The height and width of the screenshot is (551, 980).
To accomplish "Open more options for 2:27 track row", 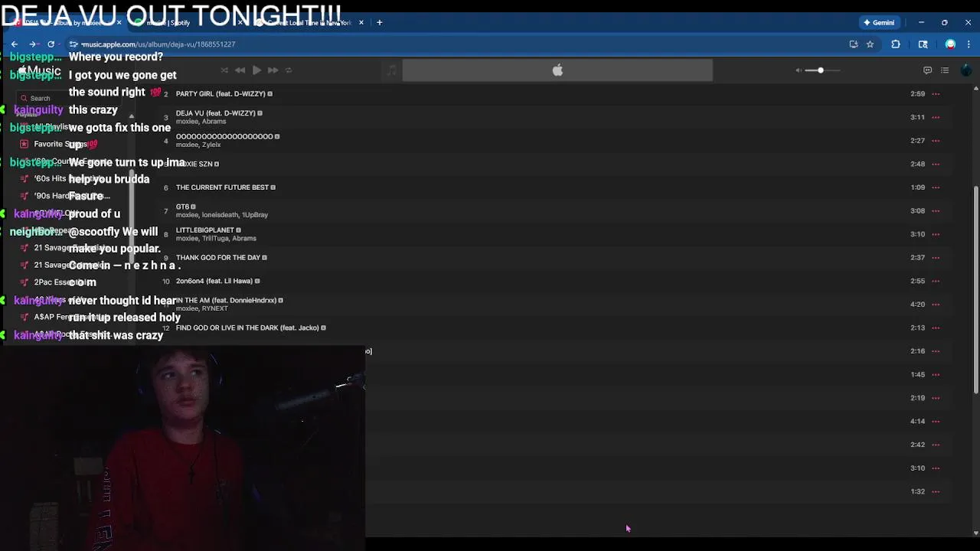I will 936,141.
